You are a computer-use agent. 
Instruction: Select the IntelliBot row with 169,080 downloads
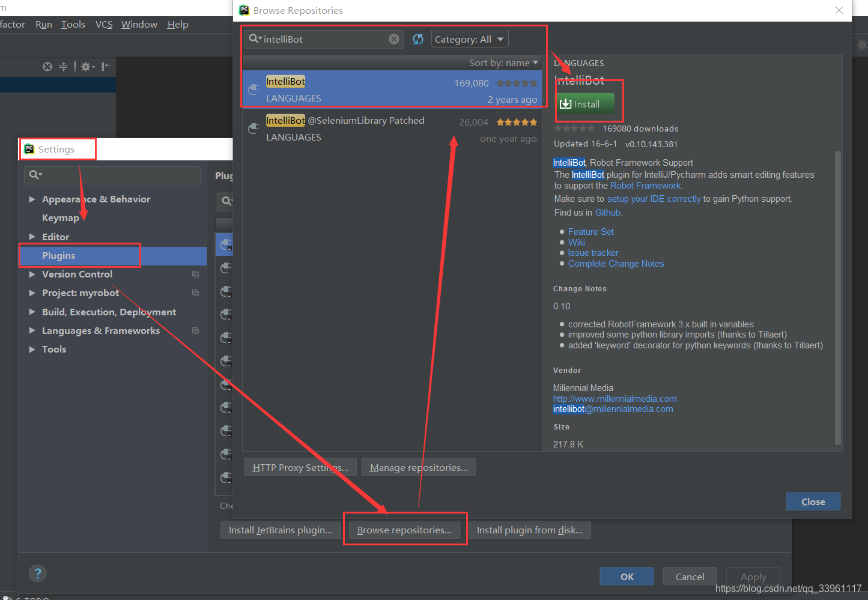pos(392,89)
